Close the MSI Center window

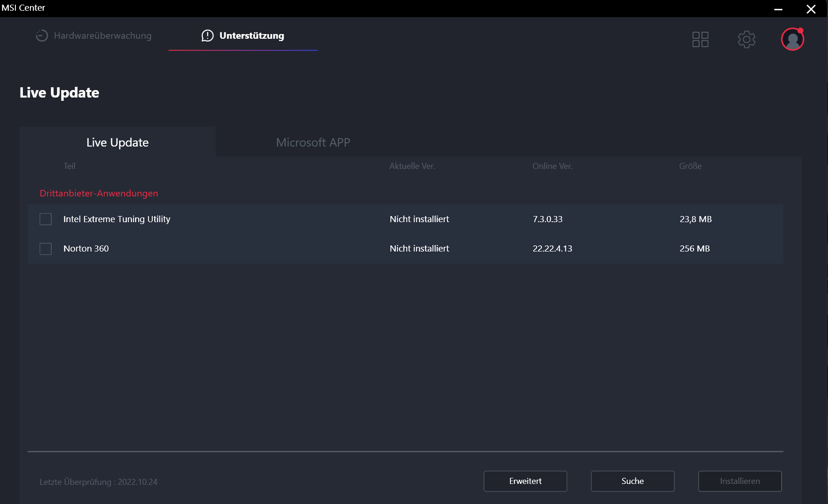click(x=811, y=9)
